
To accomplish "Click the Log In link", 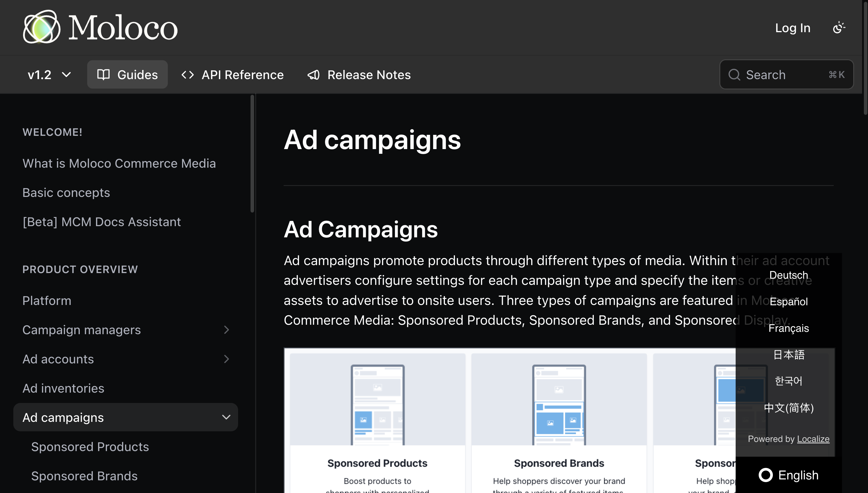I will click(792, 28).
